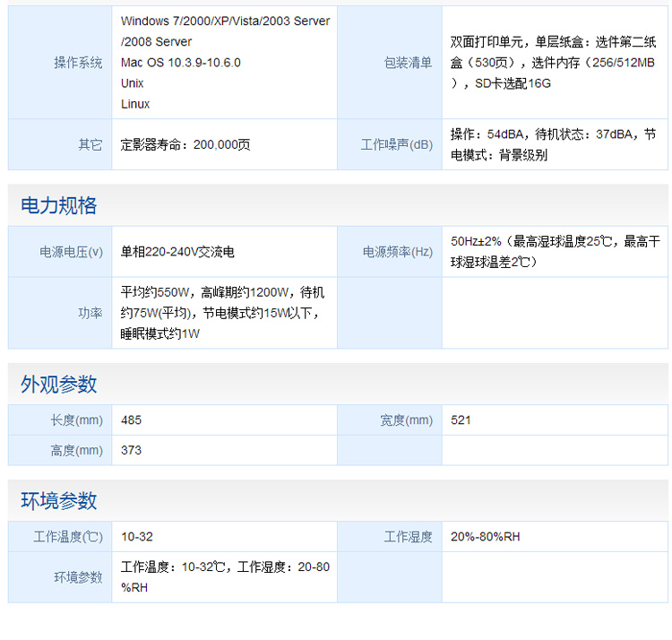The width and height of the screenshot is (672, 640).
Task: Select the 环境参数 section heading title
Action: (x=59, y=501)
